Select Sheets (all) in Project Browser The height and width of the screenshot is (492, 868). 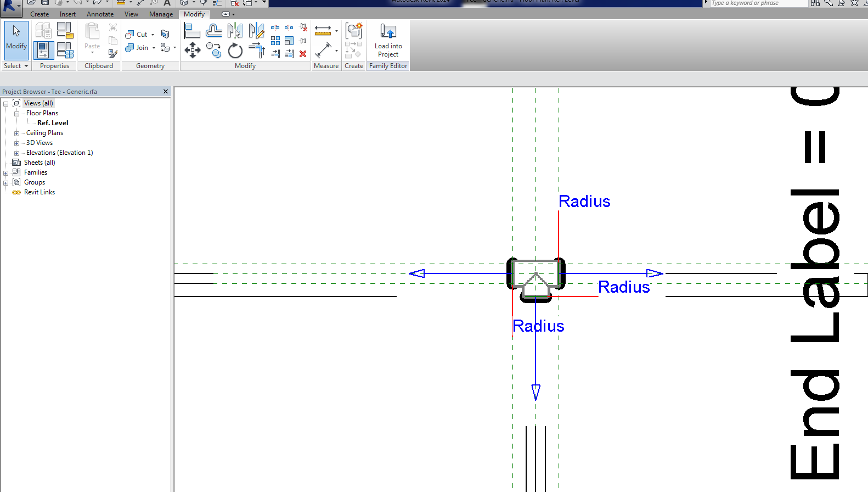(40, 163)
